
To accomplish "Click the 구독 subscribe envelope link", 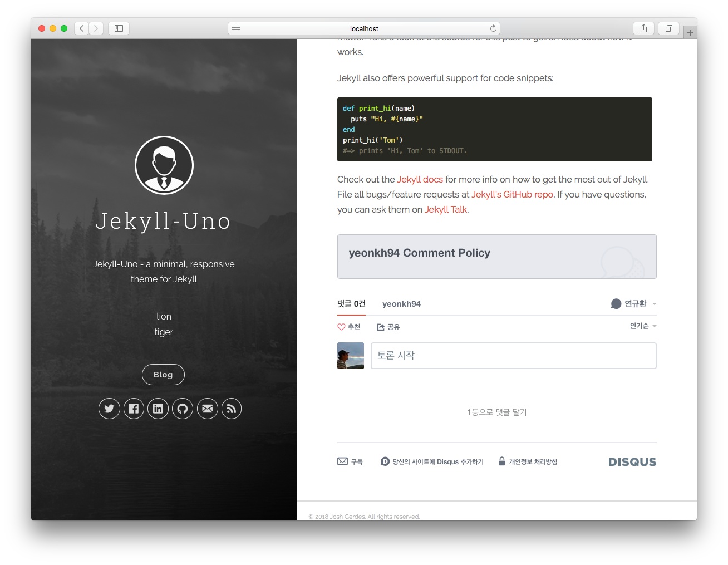I will coord(350,461).
